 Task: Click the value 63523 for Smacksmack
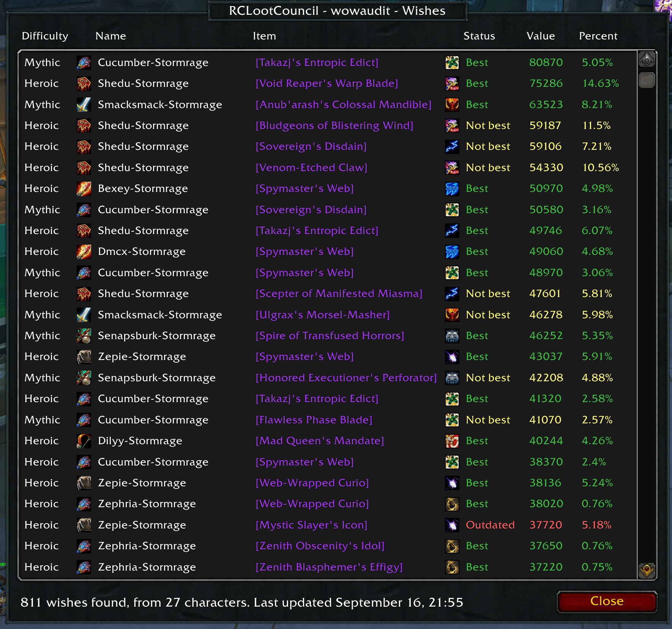click(546, 105)
